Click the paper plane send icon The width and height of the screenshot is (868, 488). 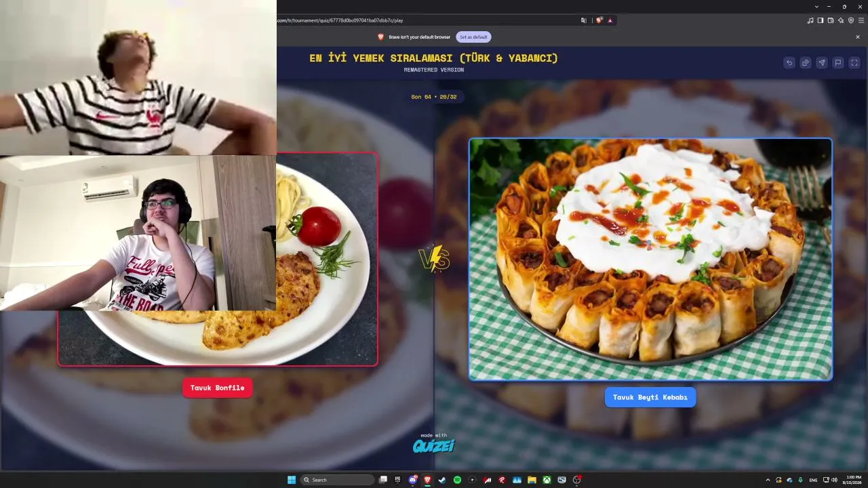(822, 63)
